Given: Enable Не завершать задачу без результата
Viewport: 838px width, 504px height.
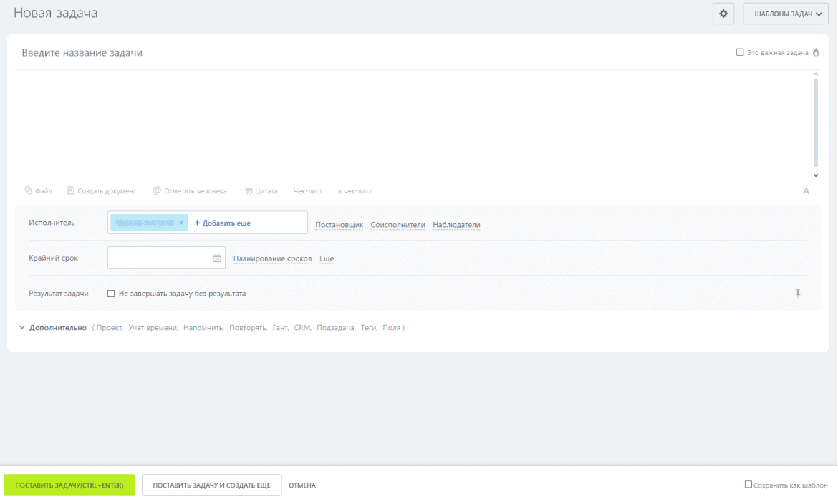Looking at the screenshot, I should tap(111, 294).
